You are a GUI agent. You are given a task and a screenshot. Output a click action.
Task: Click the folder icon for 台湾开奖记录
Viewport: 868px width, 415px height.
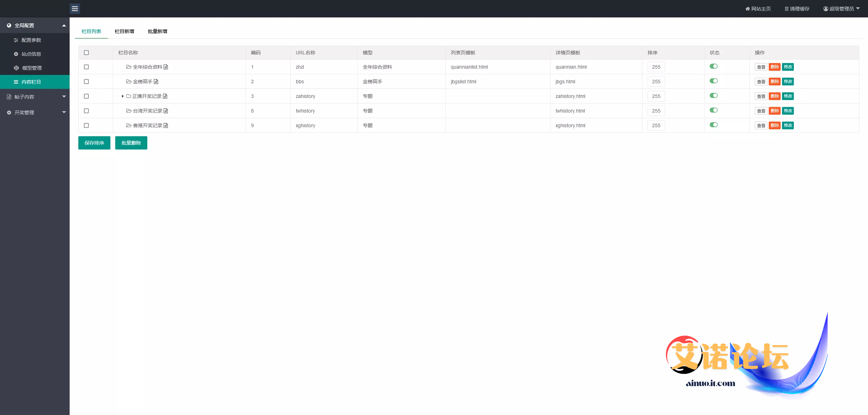pyautogui.click(x=128, y=111)
